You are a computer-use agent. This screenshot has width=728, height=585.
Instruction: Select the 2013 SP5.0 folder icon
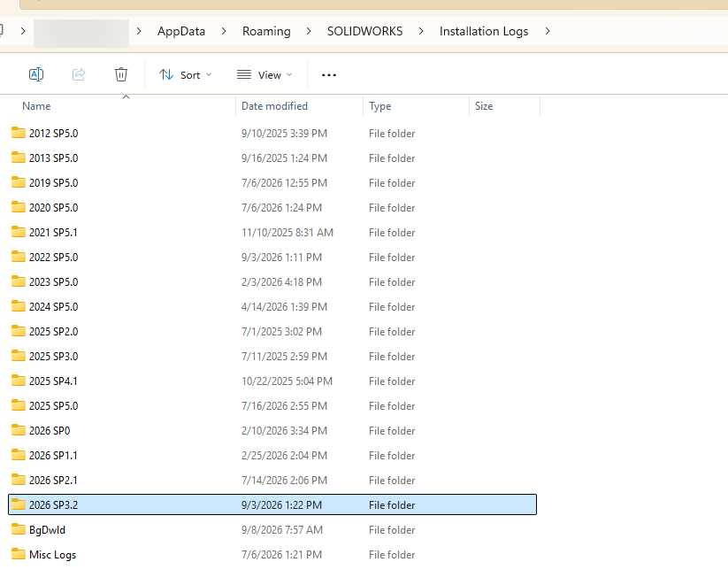click(x=19, y=158)
